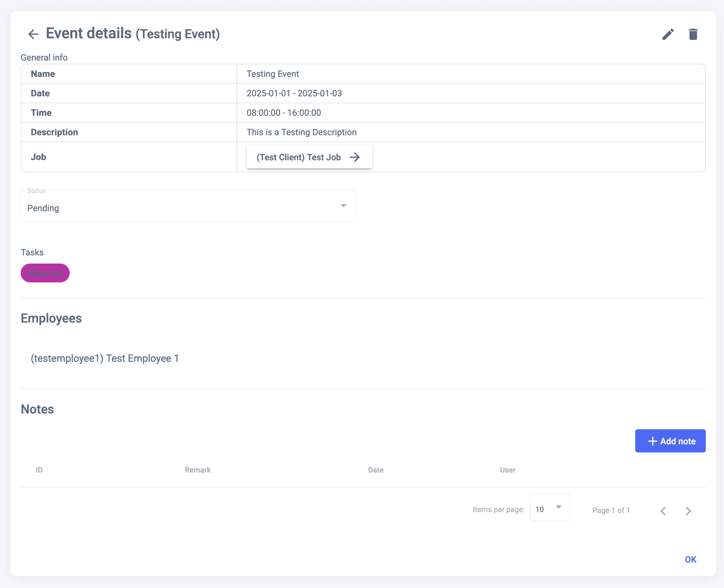
Task: Go to previous notes page
Action: 663,511
